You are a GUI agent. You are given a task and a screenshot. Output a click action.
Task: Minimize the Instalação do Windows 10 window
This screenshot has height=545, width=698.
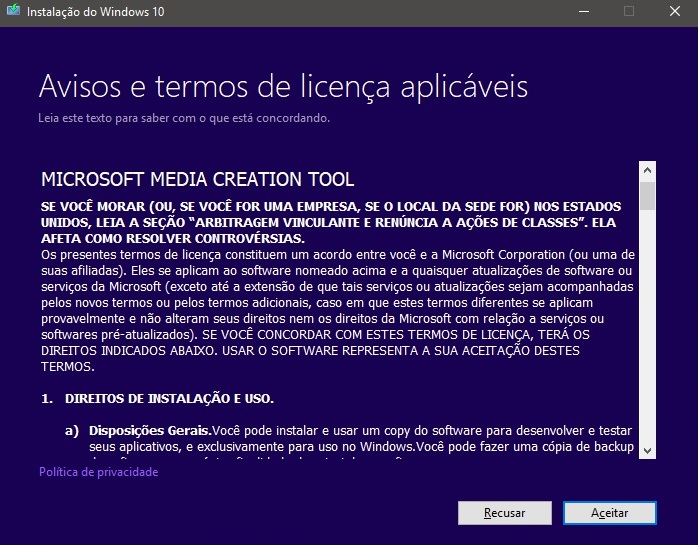click(584, 12)
